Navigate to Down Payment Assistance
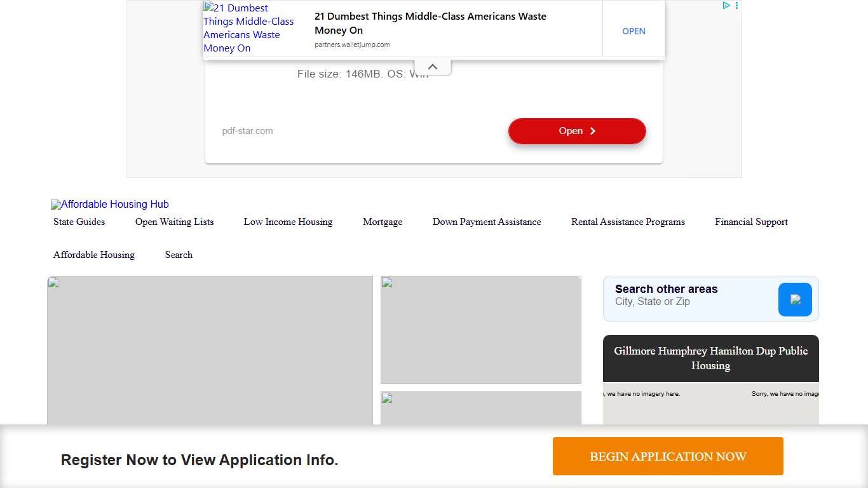This screenshot has width=868, height=488. [487, 222]
